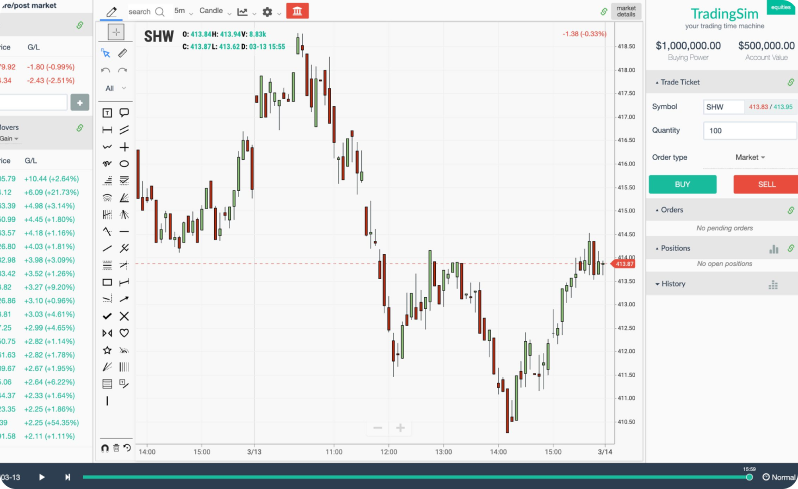
Task: Open the 5m interval dropdown
Action: pos(183,11)
